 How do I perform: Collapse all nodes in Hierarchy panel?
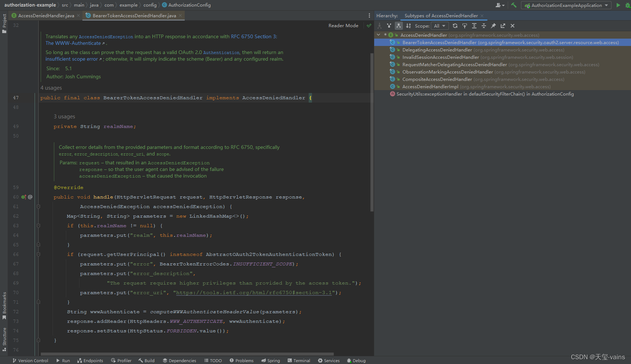(484, 26)
